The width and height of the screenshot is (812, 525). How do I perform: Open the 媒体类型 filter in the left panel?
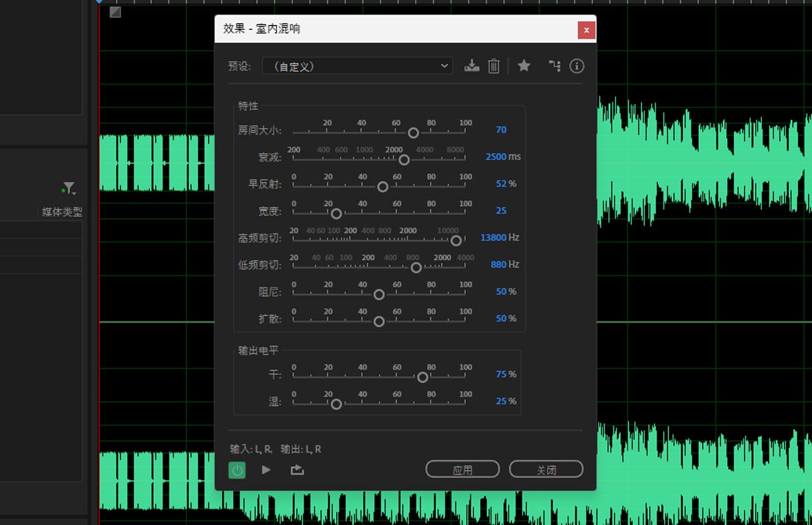click(68, 188)
